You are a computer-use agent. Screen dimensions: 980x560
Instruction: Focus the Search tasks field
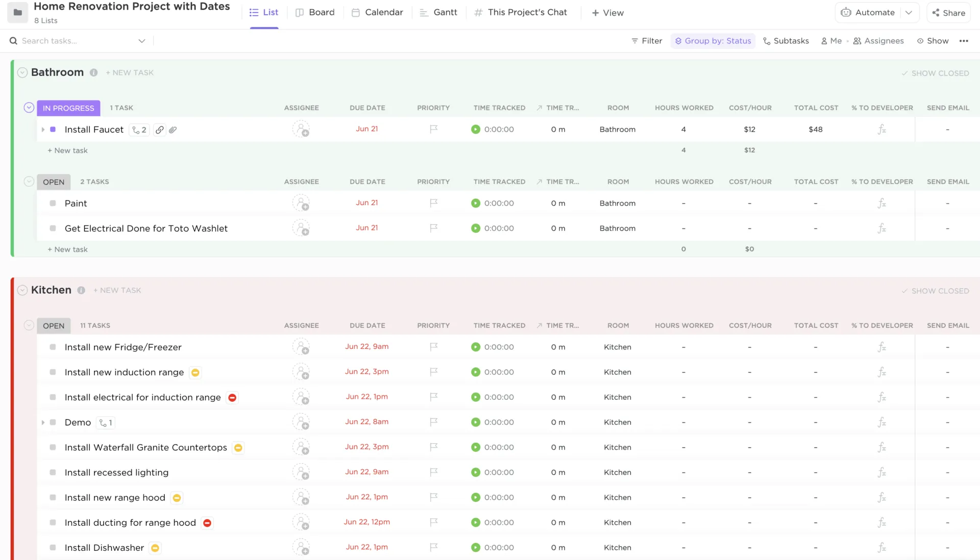pyautogui.click(x=77, y=41)
